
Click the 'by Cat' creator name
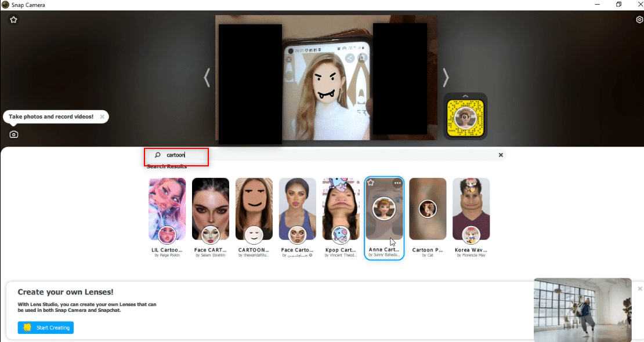428,256
